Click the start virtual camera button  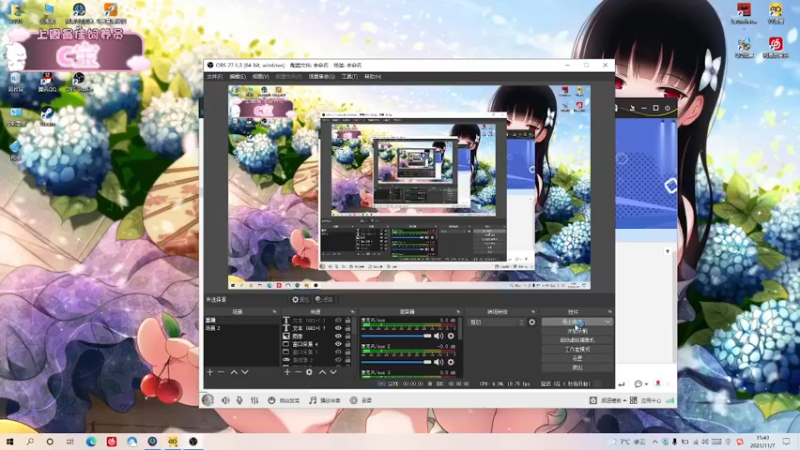pyautogui.click(x=577, y=340)
